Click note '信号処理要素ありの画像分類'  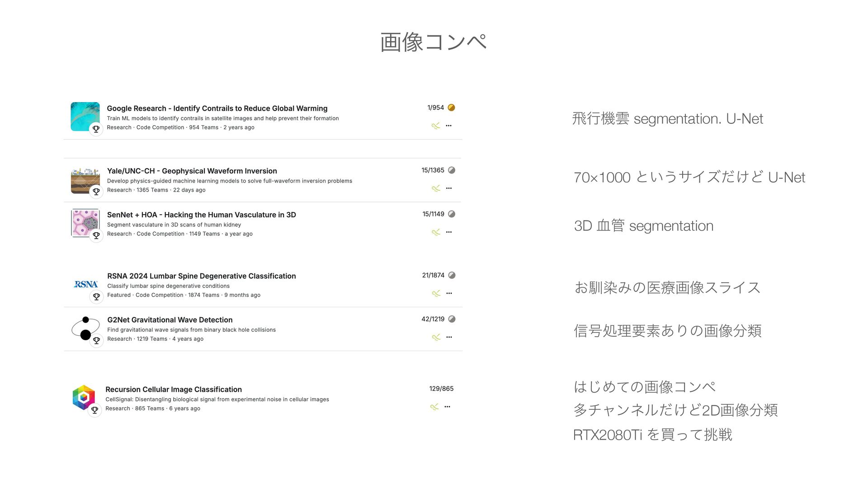point(668,331)
